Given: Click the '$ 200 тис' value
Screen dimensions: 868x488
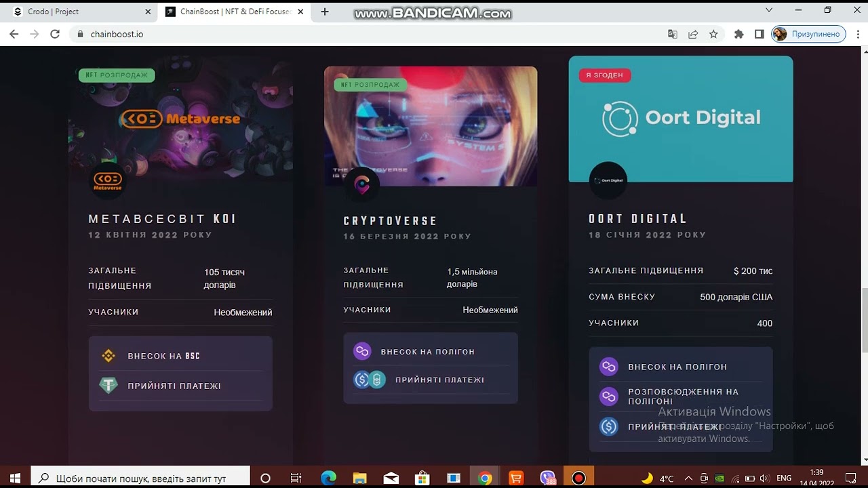Looking at the screenshot, I should pos(753,271).
